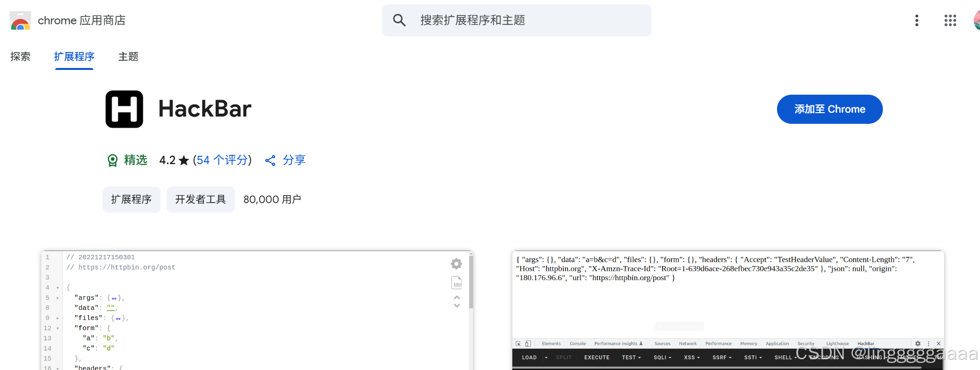The image size is (980, 370).
Task: Click the chrome 应用商店 title text
Action: [82, 20]
